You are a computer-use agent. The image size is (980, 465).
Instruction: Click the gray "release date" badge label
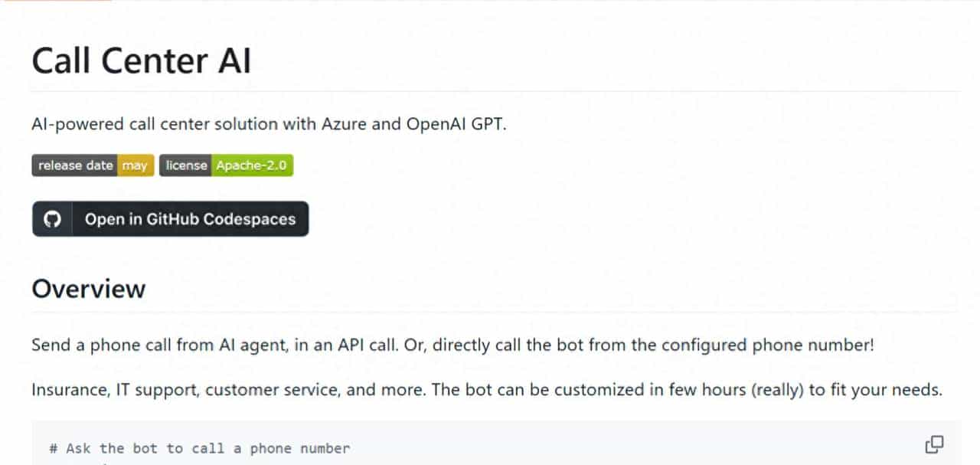[x=75, y=165]
